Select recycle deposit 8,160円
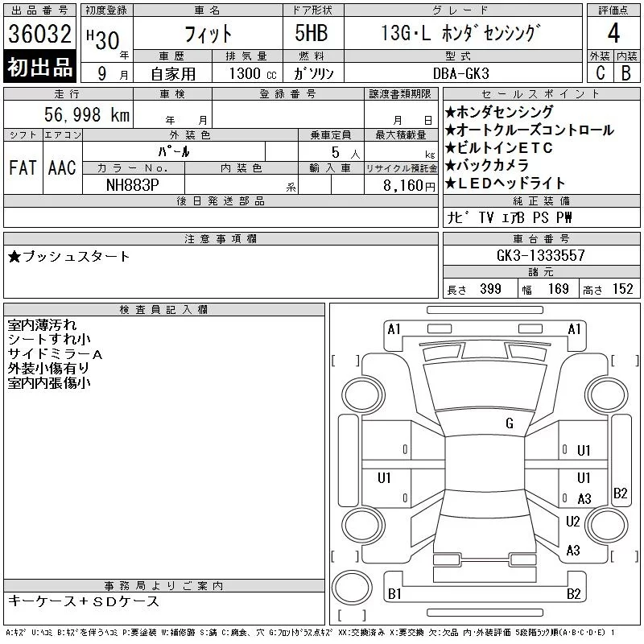644x644 pixels. [409, 186]
